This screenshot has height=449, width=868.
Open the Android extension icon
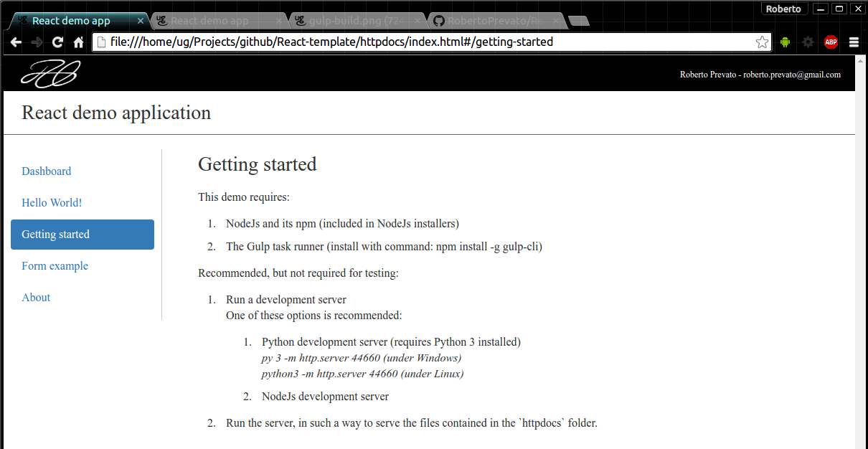[785, 42]
